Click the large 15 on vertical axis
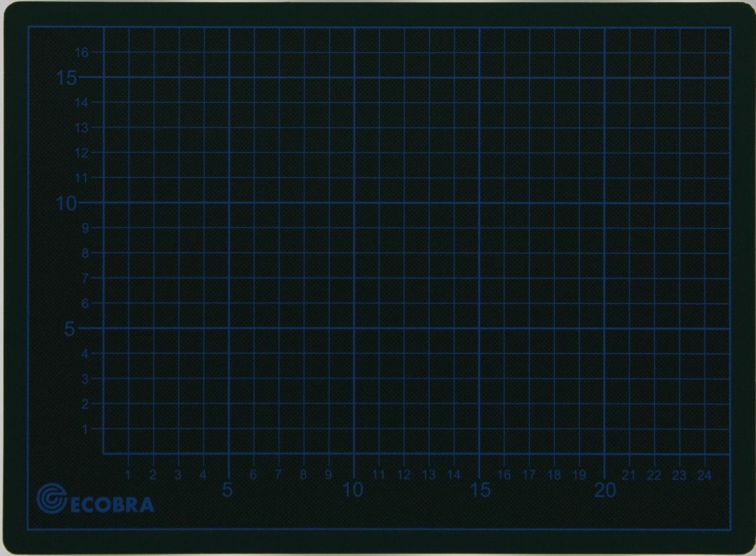The image size is (756, 556). [x=66, y=79]
